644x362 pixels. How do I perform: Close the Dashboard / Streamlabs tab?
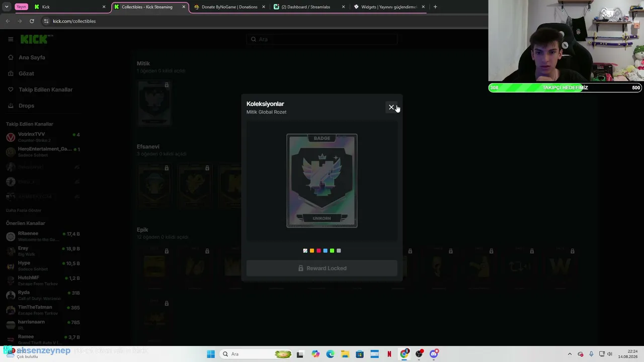pyautogui.click(x=343, y=7)
